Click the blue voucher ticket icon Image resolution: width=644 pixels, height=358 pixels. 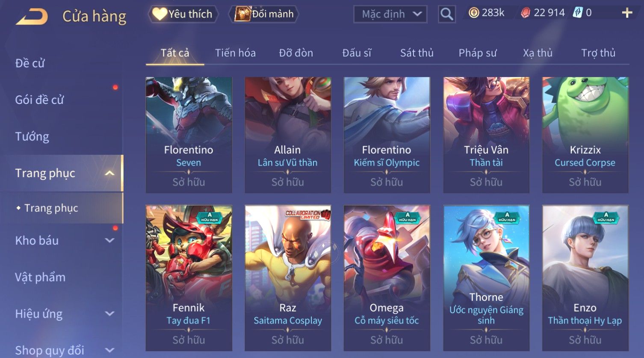click(x=578, y=13)
